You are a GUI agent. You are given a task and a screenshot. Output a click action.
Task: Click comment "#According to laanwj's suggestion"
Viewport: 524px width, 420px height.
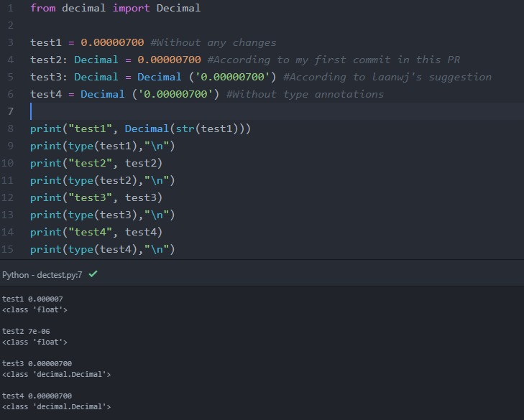click(387, 77)
